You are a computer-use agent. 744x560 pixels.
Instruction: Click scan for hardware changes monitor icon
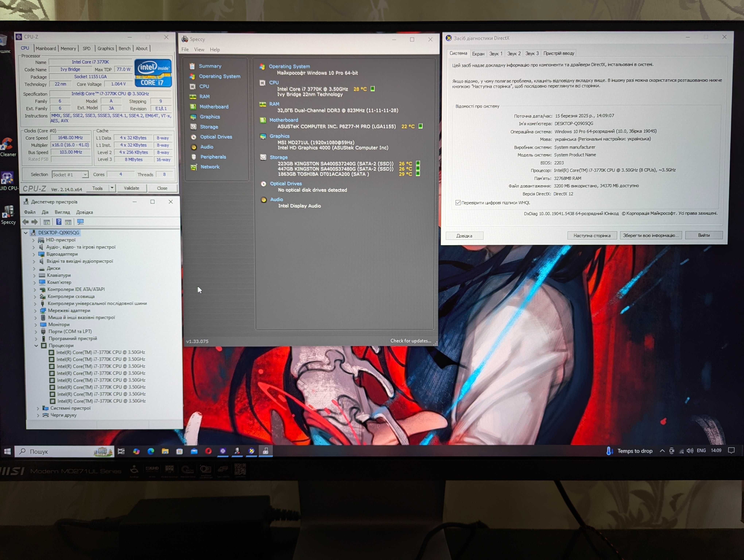(80, 222)
